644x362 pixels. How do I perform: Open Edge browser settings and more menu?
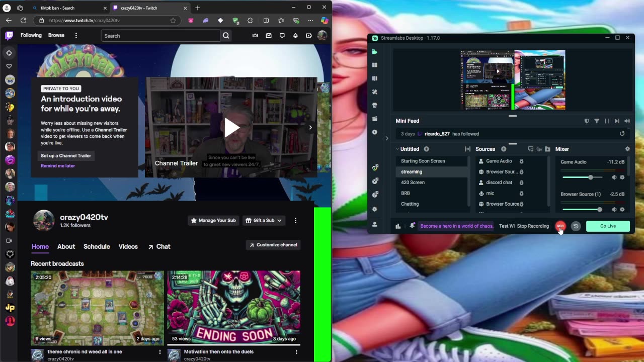pos(310,21)
